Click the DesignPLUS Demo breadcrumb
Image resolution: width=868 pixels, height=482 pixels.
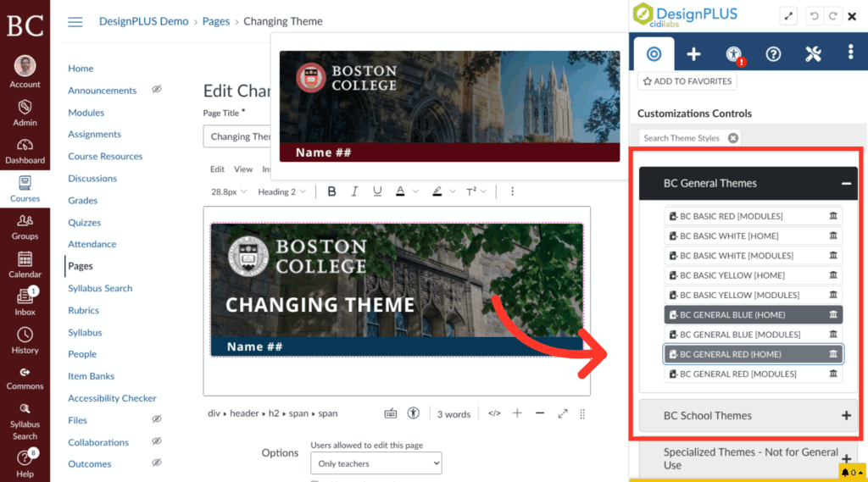click(x=143, y=21)
